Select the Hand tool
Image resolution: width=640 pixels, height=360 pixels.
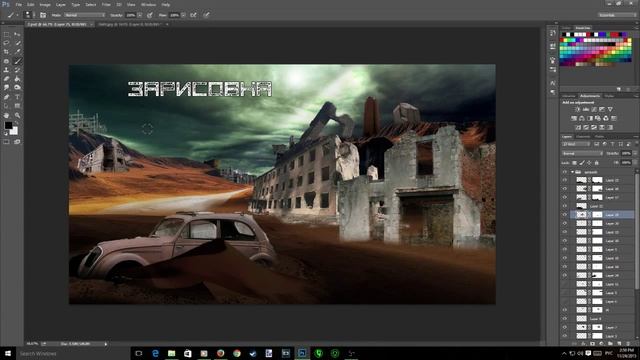pos(7,116)
